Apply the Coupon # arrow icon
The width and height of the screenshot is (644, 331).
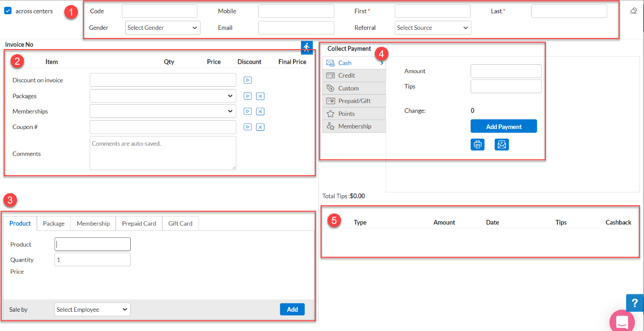pyautogui.click(x=248, y=127)
